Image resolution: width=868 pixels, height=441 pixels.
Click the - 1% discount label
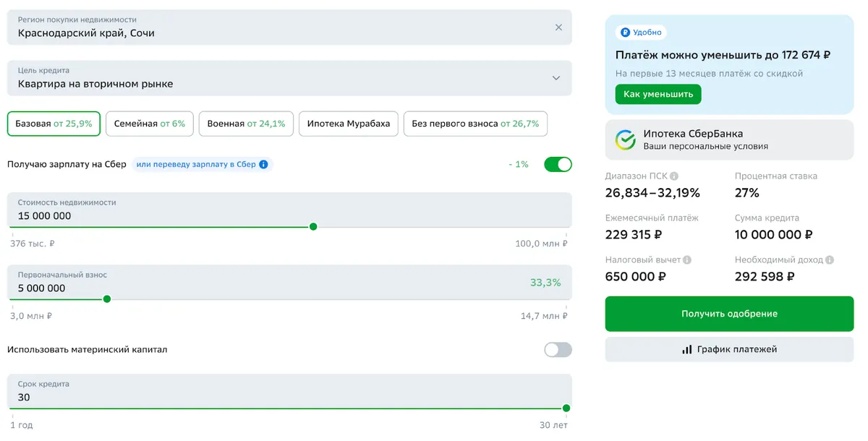(519, 165)
